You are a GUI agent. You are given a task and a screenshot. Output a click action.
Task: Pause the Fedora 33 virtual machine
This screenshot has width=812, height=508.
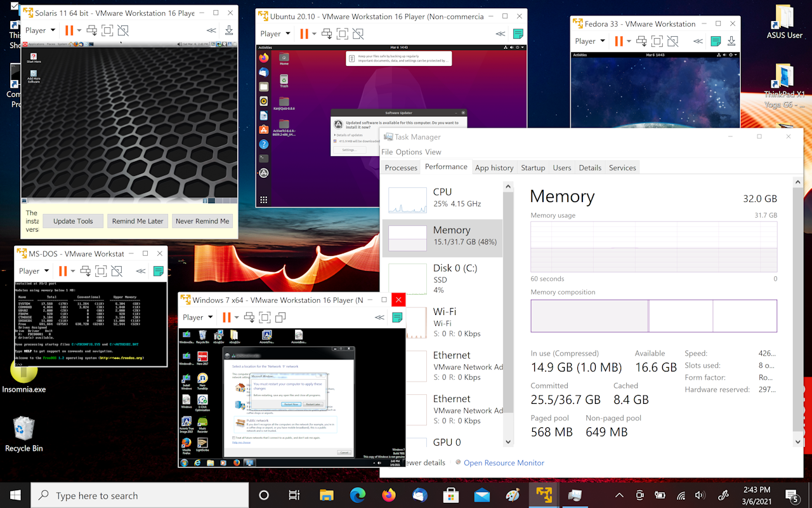pos(619,41)
